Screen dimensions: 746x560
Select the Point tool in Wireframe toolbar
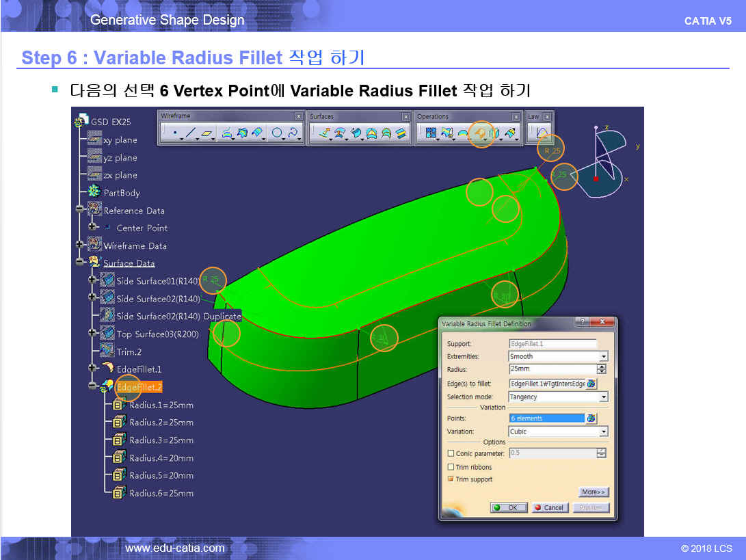coord(175,134)
